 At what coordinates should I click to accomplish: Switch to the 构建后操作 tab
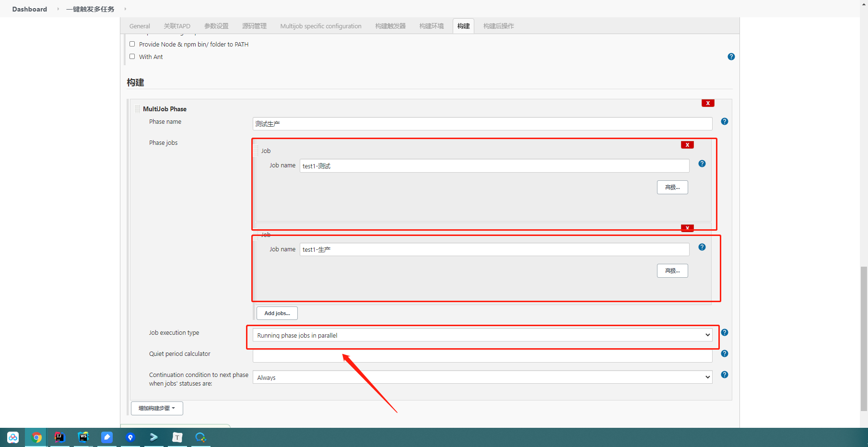coord(498,26)
